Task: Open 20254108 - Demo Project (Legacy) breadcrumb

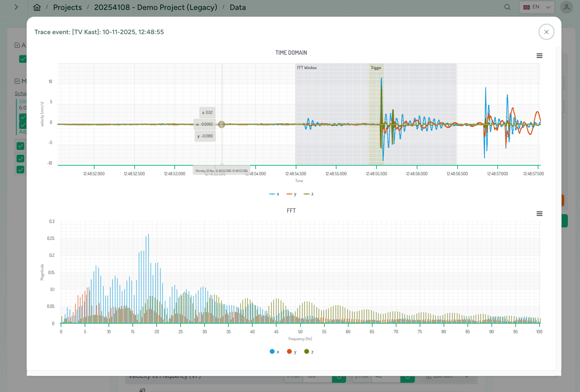Action: coord(156,7)
